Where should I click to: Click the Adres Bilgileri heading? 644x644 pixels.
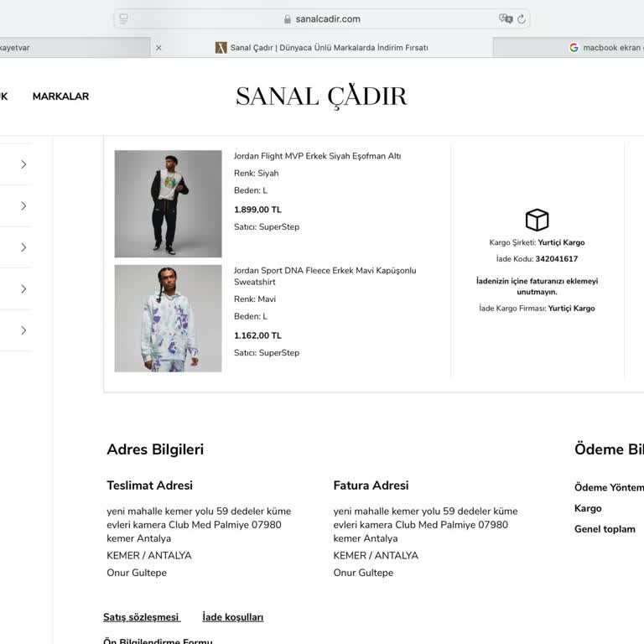[x=155, y=449]
